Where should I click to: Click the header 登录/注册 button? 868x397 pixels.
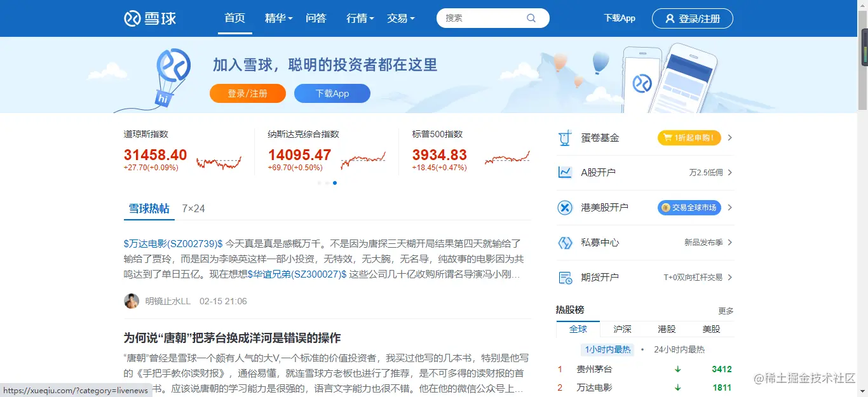point(693,18)
